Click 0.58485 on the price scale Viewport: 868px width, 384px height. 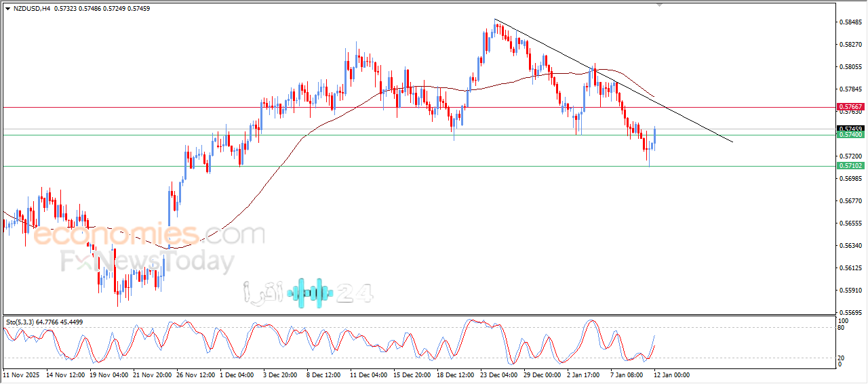[x=850, y=22]
